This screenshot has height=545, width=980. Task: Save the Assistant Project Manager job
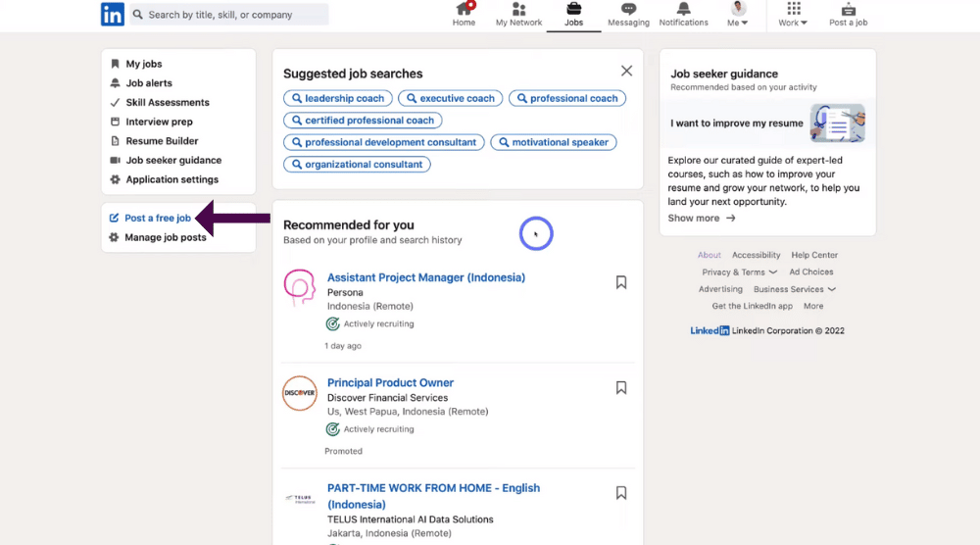pos(621,282)
